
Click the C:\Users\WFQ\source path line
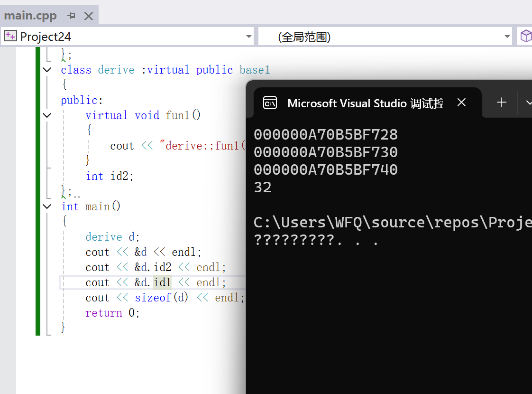(393, 223)
